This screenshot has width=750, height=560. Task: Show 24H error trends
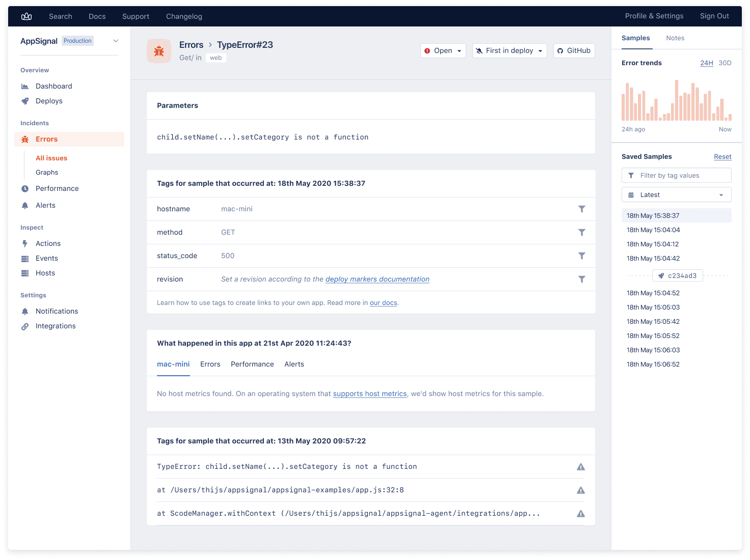[x=707, y=63]
